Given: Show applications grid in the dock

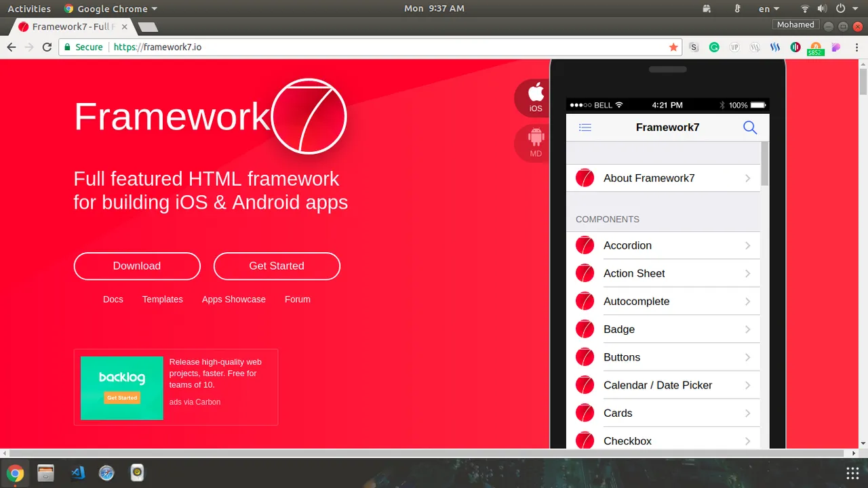Looking at the screenshot, I should [x=852, y=473].
